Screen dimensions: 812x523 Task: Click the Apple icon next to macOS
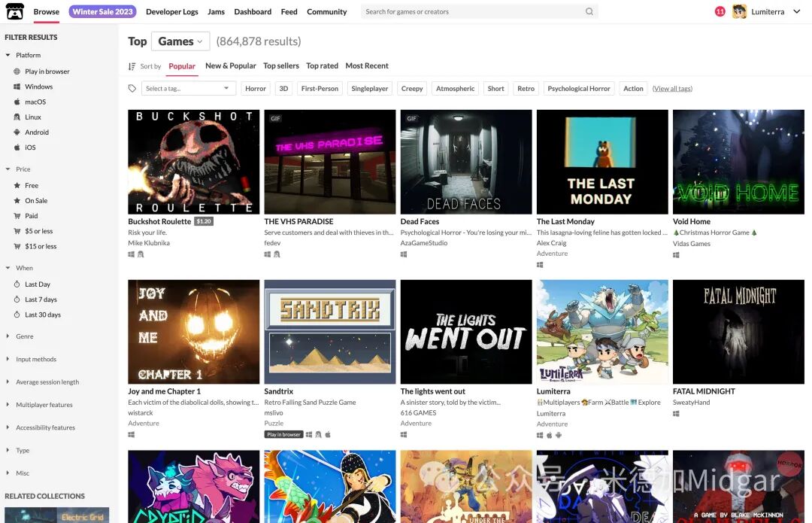pyautogui.click(x=17, y=102)
